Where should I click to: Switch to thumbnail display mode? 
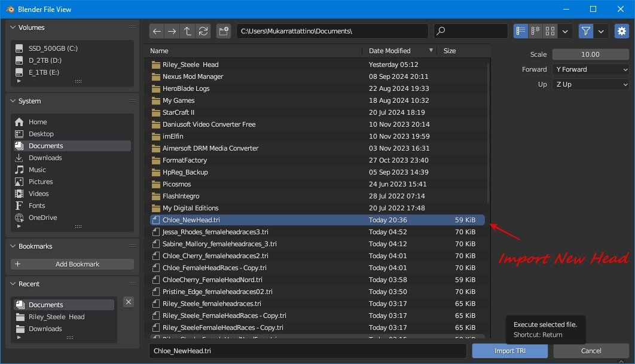click(549, 31)
